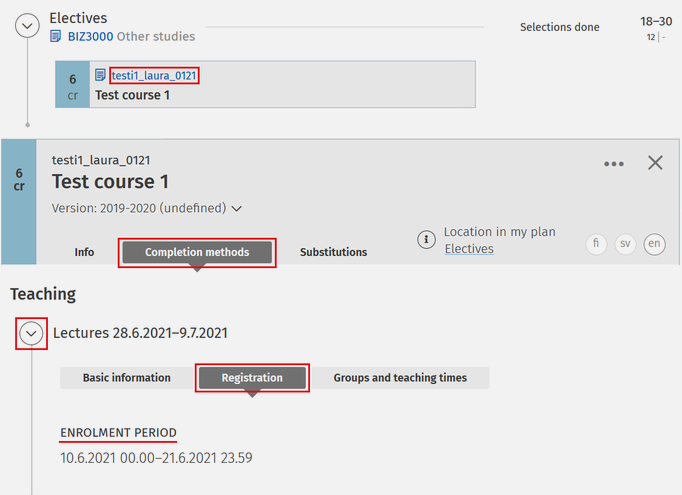Switch language to Swedish (sv)
Viewport: 682px width, 495px height.
tap(625, 244)
